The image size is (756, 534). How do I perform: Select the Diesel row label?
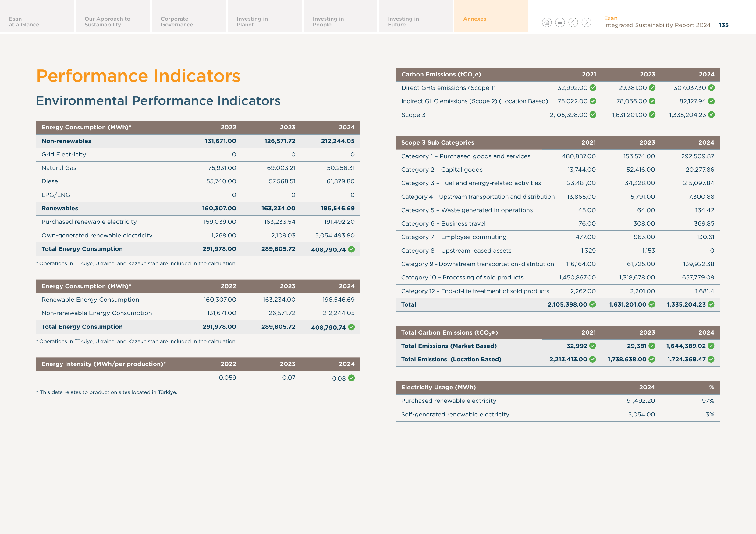pyautogui.click(x=50, y=181)
